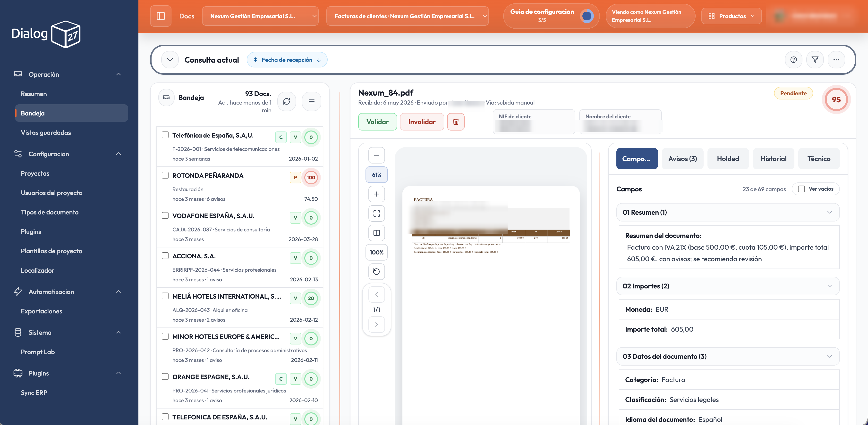Select the MELIÁ HOTELS INTERNATIONAL checkbox
Screen dimensions: 868x425
pyautogui.click(x=165, y=296)
